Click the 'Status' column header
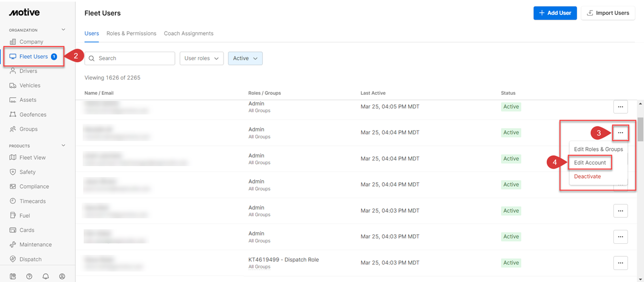 click(508, 93)
